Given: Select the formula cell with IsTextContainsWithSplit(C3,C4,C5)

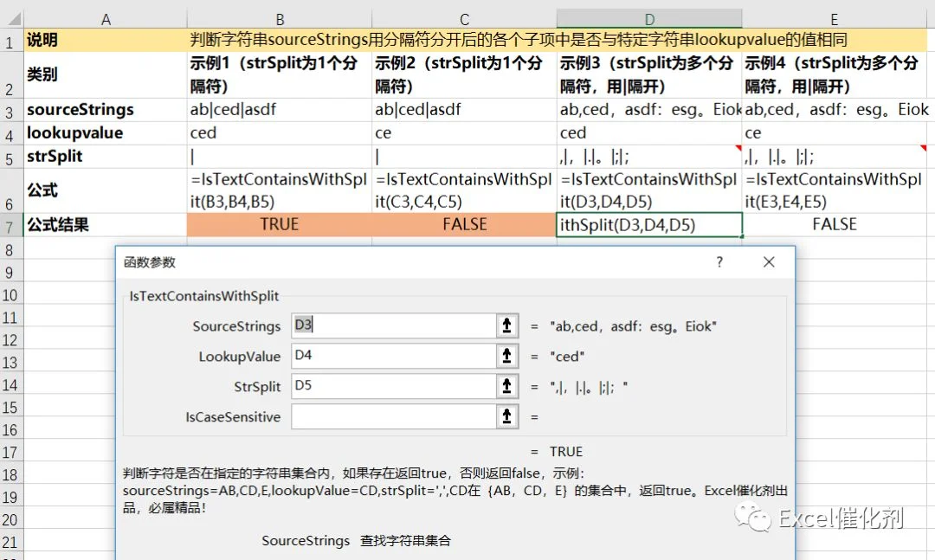Looking at the screenshot, I should tap(465, 190).
